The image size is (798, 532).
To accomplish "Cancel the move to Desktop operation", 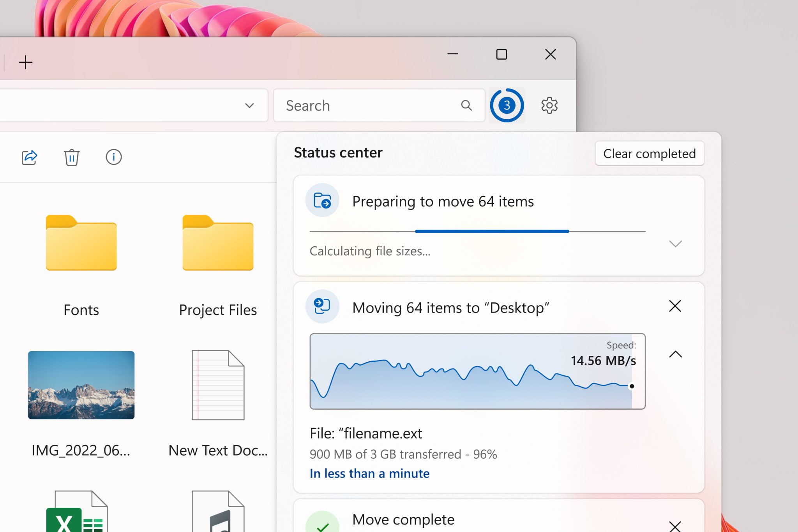I will click(675, 306).
